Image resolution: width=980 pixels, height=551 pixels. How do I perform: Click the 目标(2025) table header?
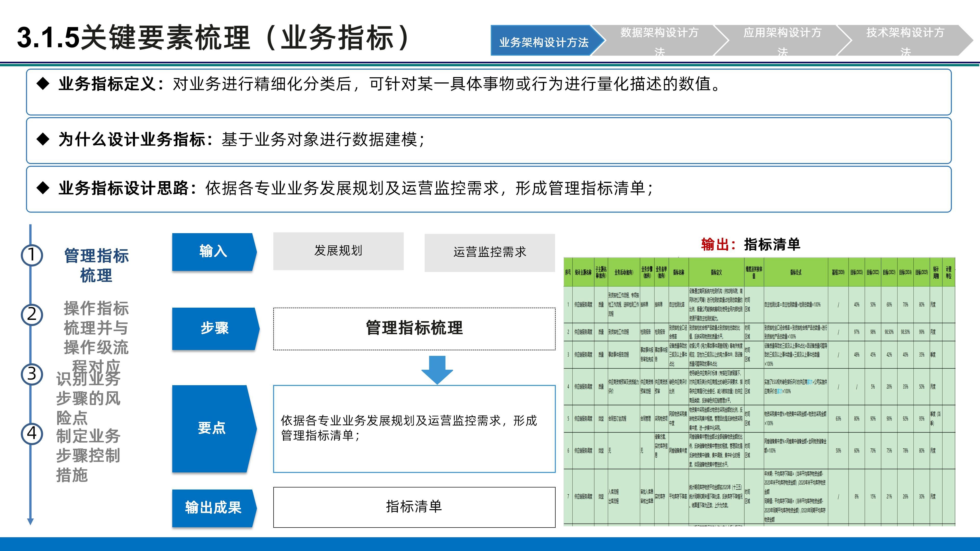[x=921, y=272]
